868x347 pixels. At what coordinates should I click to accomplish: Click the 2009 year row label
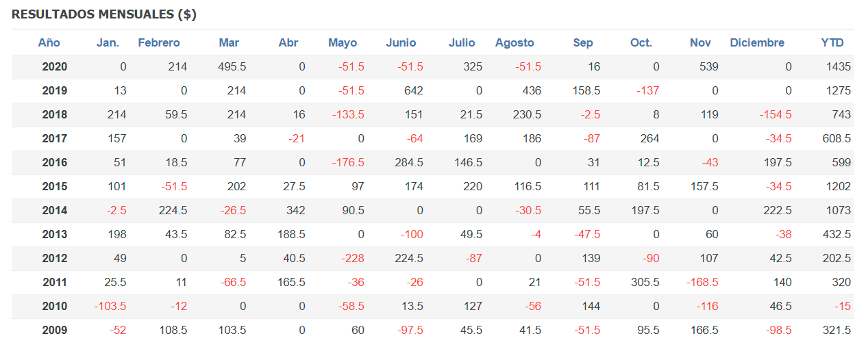tap(55, 331)
